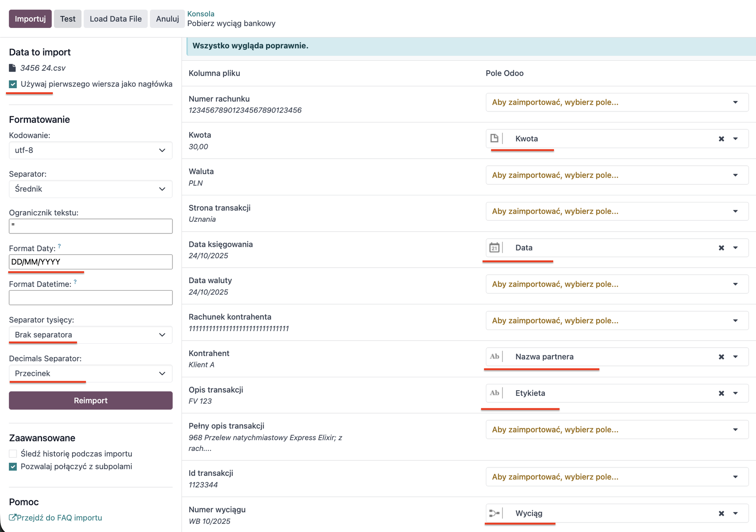This screenshot has width=756, height=532.
Task: Click the Format Daty help icon
Action: point(59,246)
